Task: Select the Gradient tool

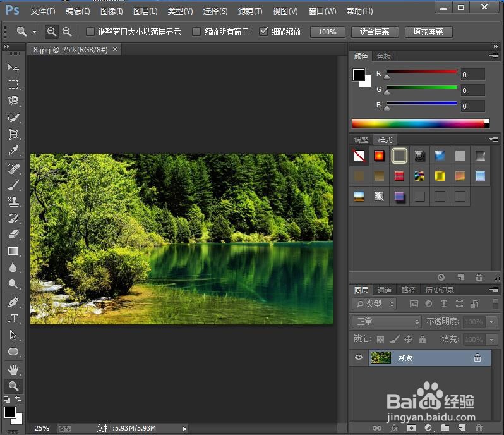Action: [x=13, y=251]
